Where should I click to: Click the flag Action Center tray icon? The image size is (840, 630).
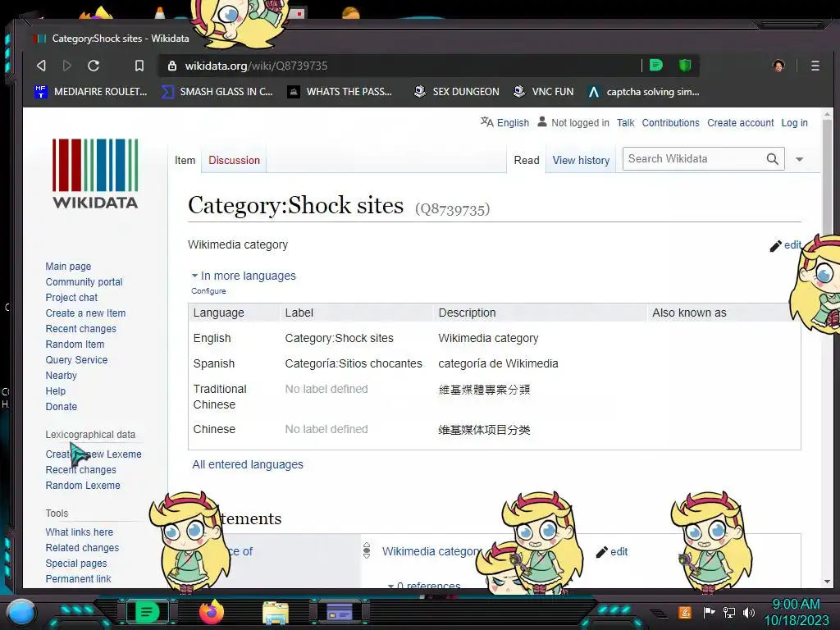coord(709,612)
